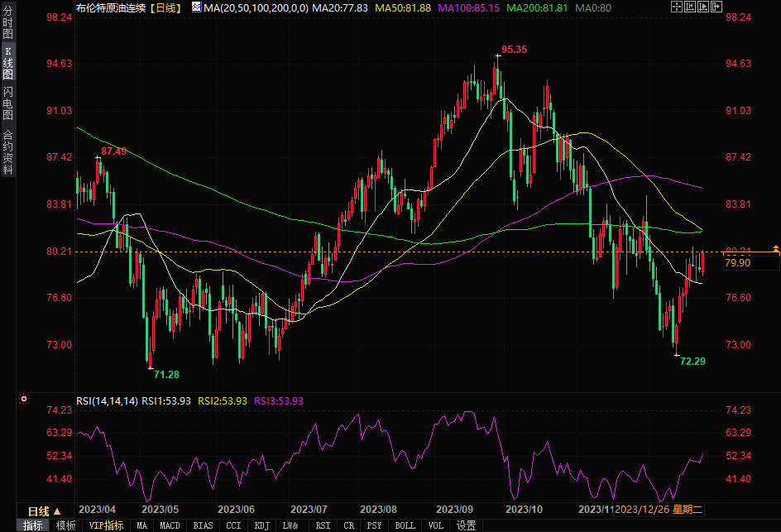
Task: Click the crosshair cursor icon at top right
Action: tap(676, 7)
